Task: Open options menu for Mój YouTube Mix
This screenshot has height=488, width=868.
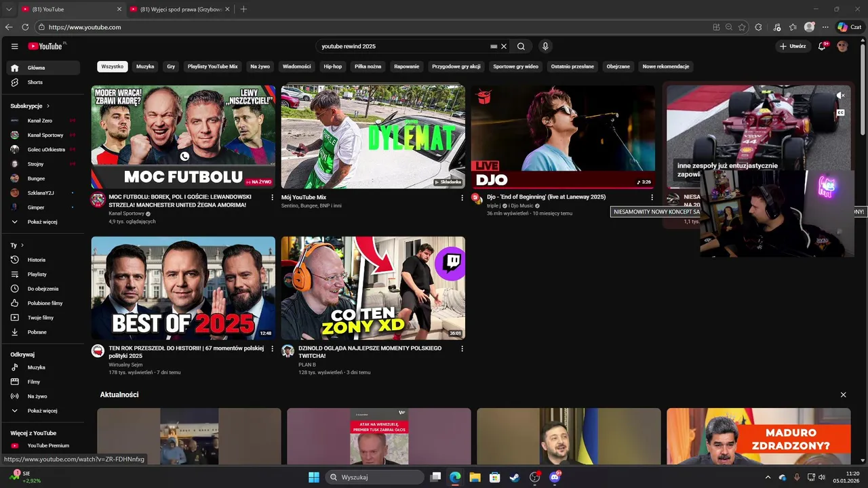Action: 462,197
